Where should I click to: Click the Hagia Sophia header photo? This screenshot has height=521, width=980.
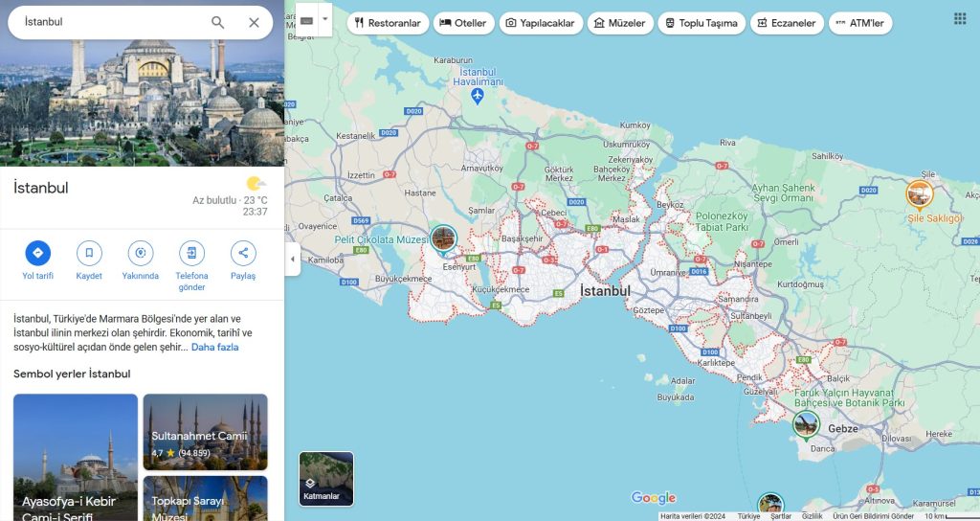pos(142,103)
